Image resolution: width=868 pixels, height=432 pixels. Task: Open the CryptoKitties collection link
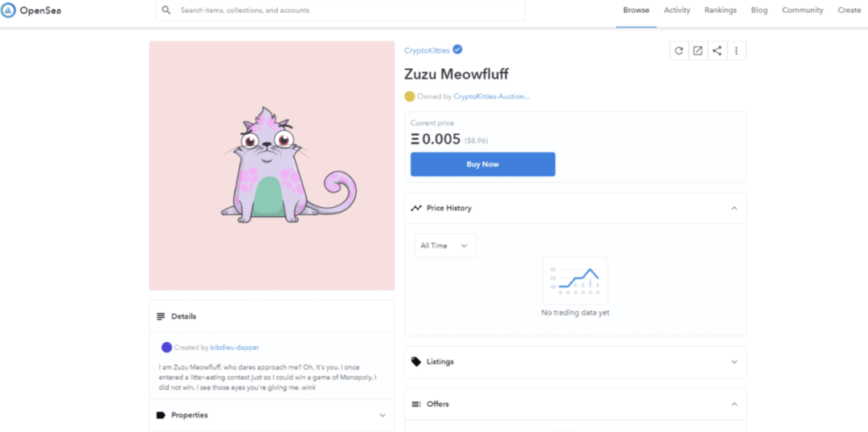(427, 51)
